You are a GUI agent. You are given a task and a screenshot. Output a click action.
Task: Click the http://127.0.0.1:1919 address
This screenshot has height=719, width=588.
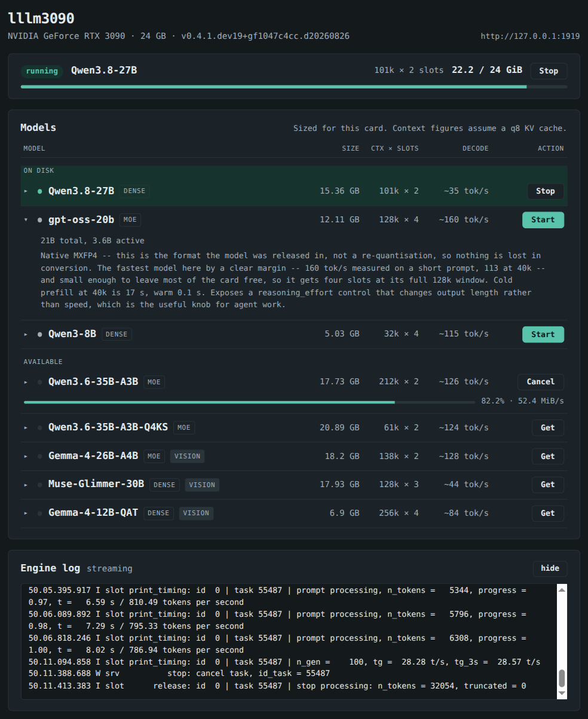click(x=530, y=36)
